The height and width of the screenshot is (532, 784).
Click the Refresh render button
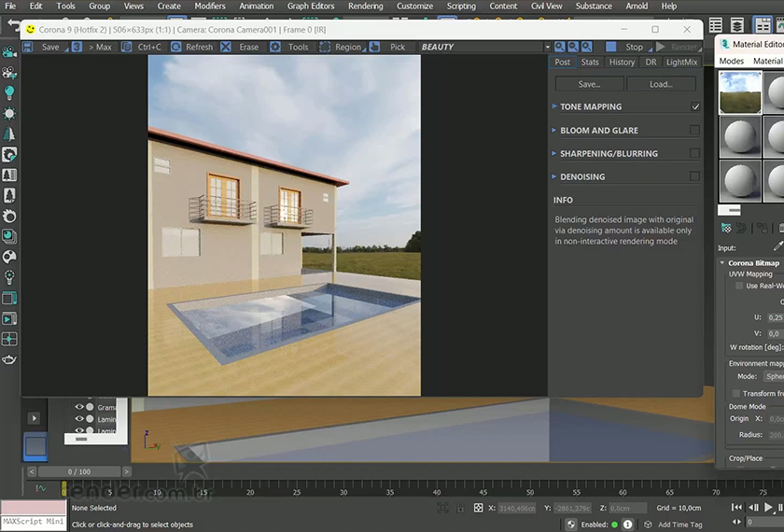pos(191,47)
